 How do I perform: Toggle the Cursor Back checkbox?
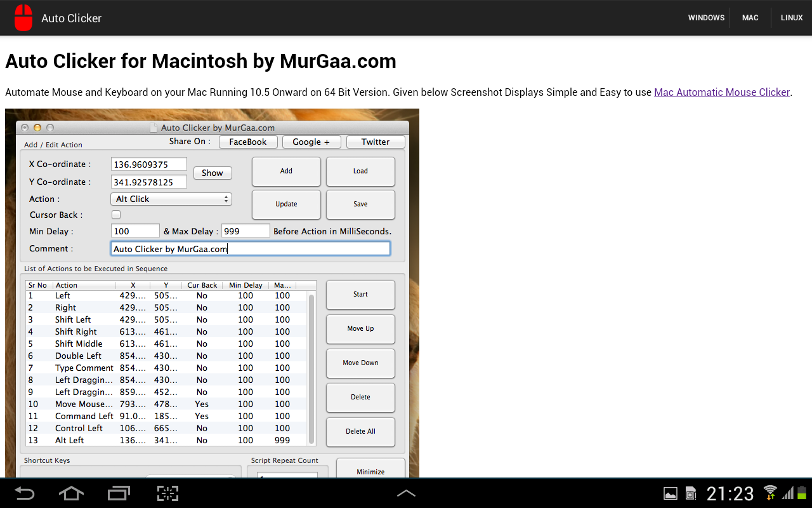(116, 215)
